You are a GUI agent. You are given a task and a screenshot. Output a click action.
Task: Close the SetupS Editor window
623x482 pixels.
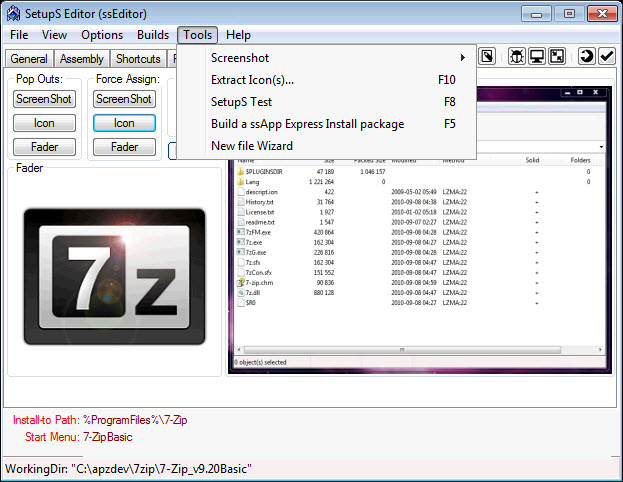point(602,14)
